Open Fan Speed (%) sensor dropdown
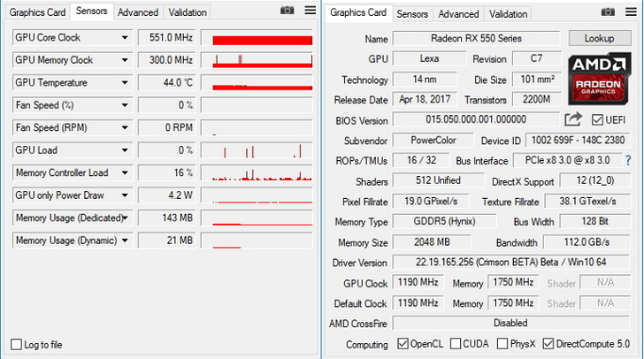 click(125, 105)
